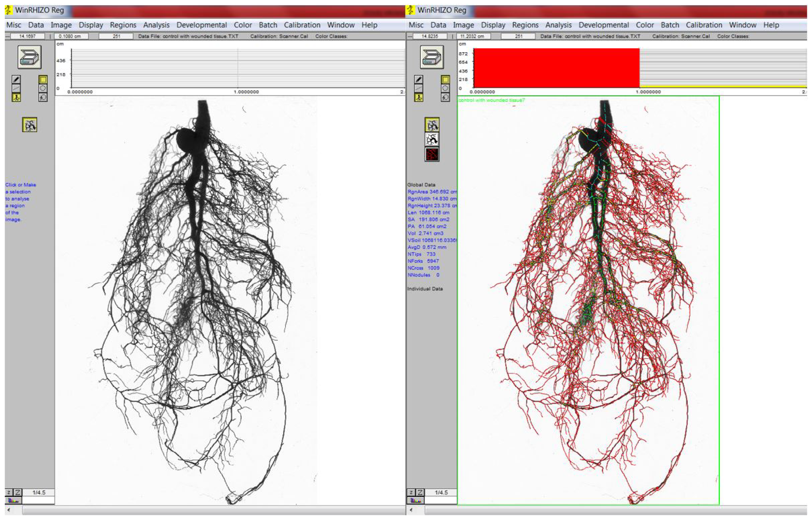Open the Batch menu in right window

click(x=670, y=25)
